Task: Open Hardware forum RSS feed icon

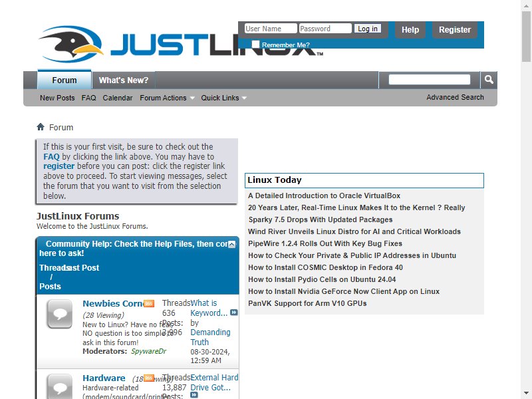Action: 148,378
